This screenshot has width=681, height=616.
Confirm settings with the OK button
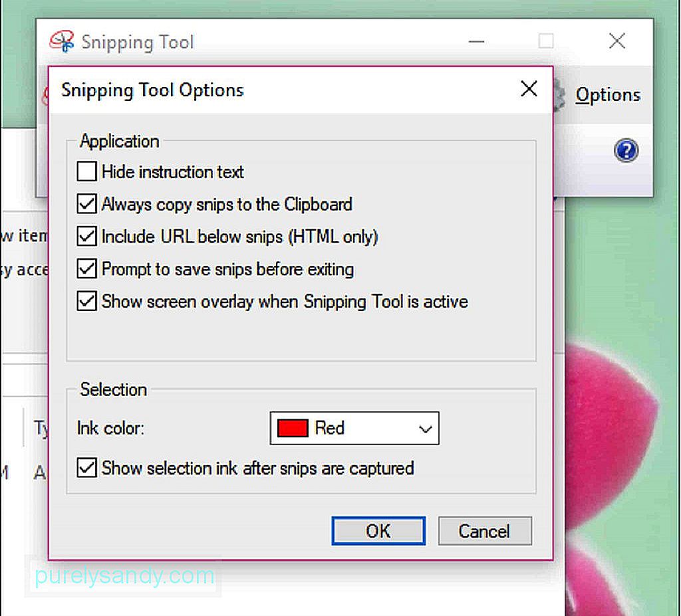tap(378, 530)
